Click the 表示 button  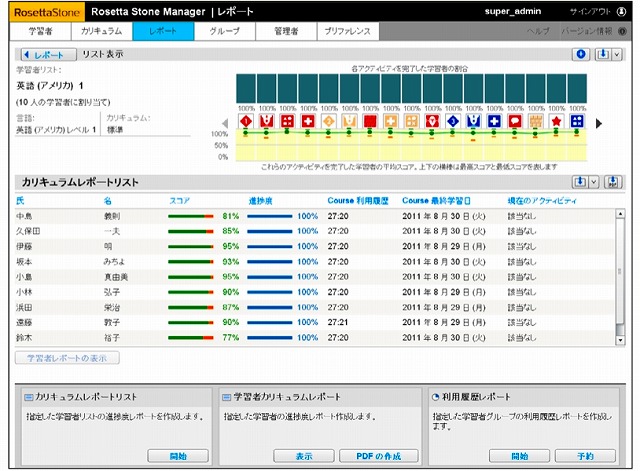304,456
